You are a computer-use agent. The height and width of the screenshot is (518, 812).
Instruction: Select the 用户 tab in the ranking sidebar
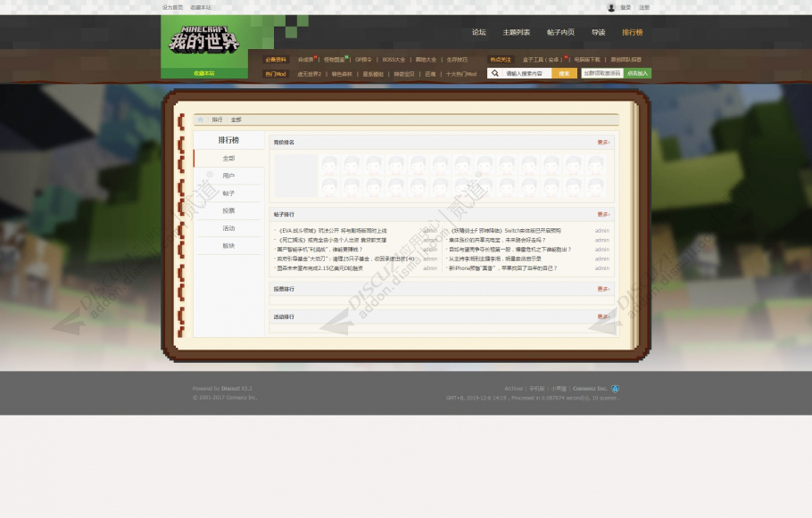[229, 176]
